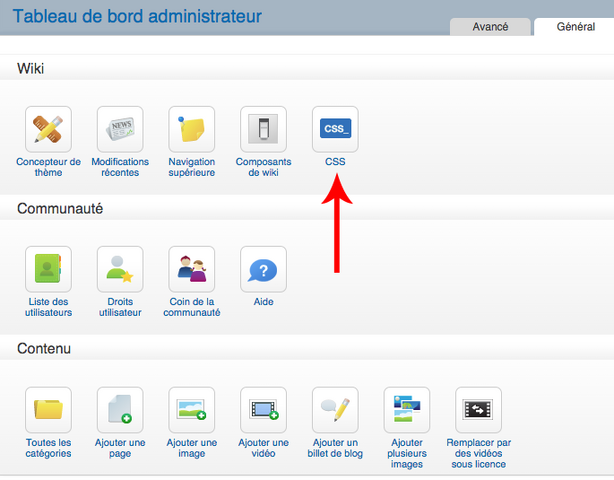Viewport: 614px width, 480px height.
Task: Open the Toutes les catégories text link
Action: (48, 448)
